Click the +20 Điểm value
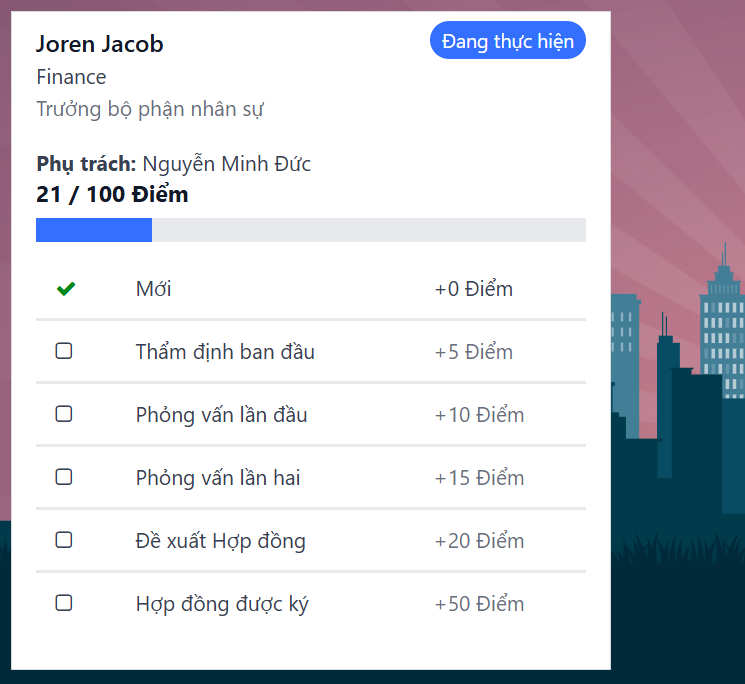This screenshot has width=745, height=684. click(479, 541)
